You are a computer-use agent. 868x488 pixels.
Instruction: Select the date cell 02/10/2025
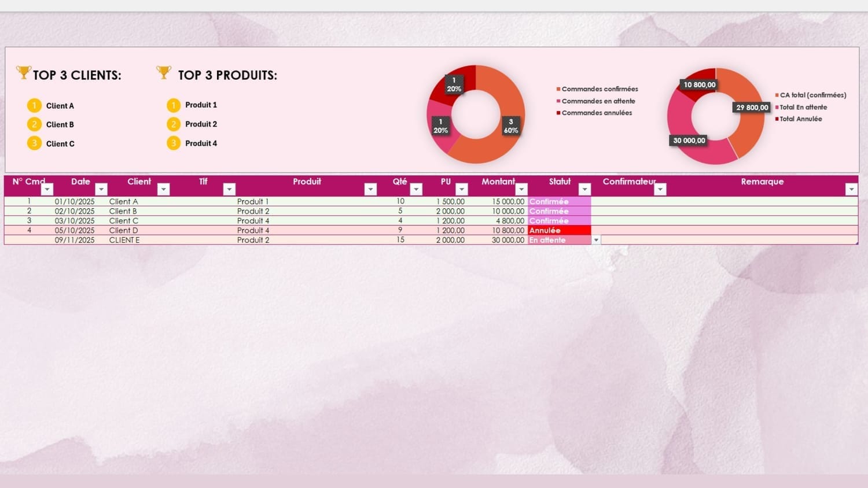[x=75, y=211]
